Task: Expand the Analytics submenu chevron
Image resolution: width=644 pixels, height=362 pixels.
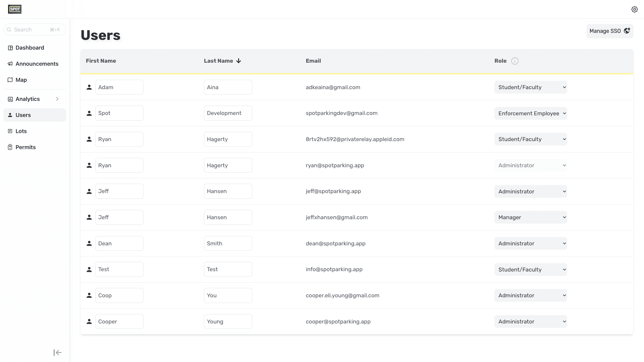Action: point(57,99)
